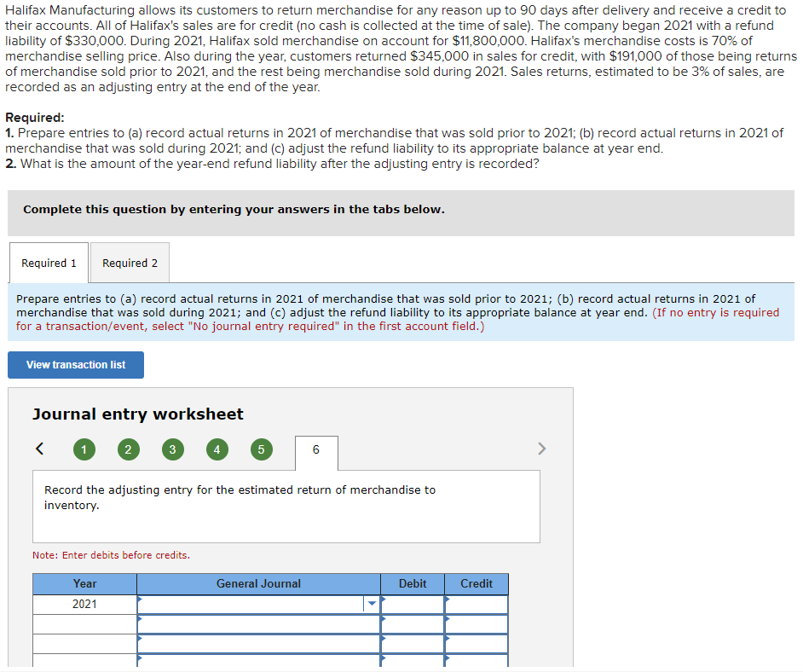The height and width of the screenshot is (672, 803).
Task: Click the General Journal column header
Action: [258, 583]
